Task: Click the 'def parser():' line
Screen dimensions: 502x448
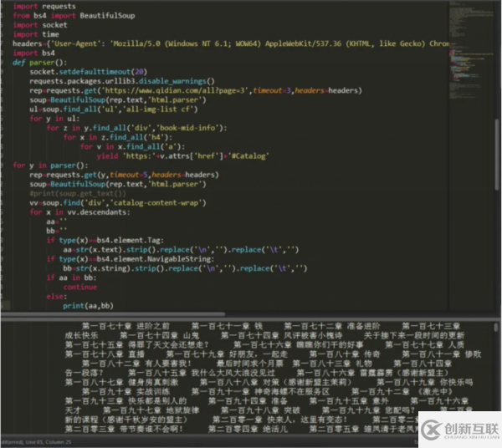Action: [39, 63]
